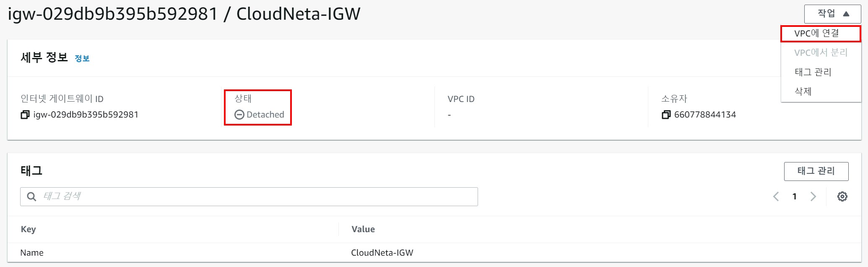Click the Value column header
The width and height of the screenshot is (868, 267).
363,229
